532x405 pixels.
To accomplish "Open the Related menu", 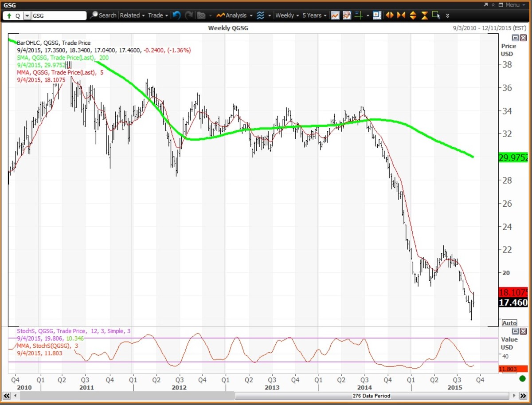I will coord(132,15).
